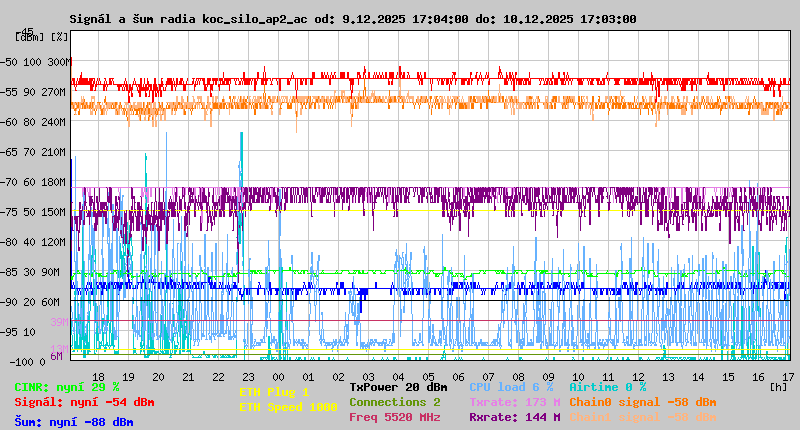The image size is (800, 430).
Task: Click the '23' hour label on x-axis
Action: pyautogui.click(x=248, y=377)
